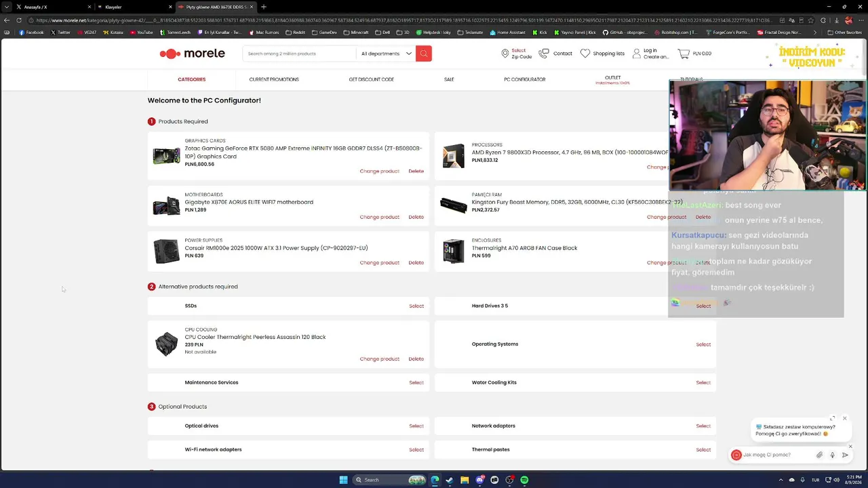Viewport: 868px width, 488px height.
Task: Click the microphone icon in chat widget
Action: click(832, 455)
